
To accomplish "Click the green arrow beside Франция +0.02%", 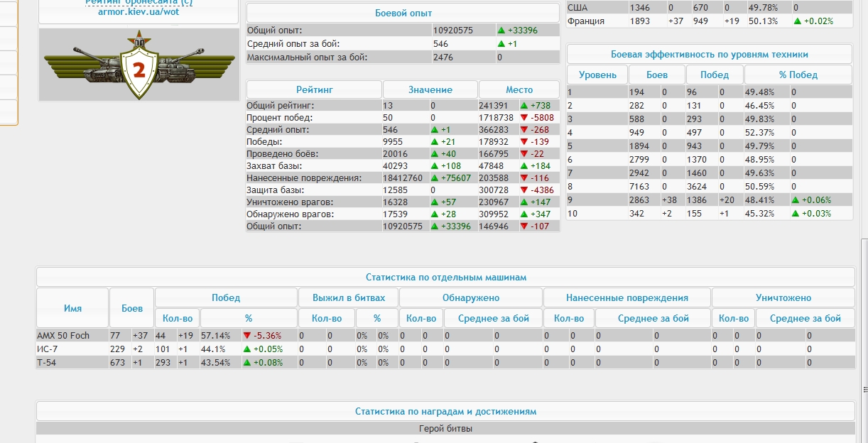I will [798, 21].
